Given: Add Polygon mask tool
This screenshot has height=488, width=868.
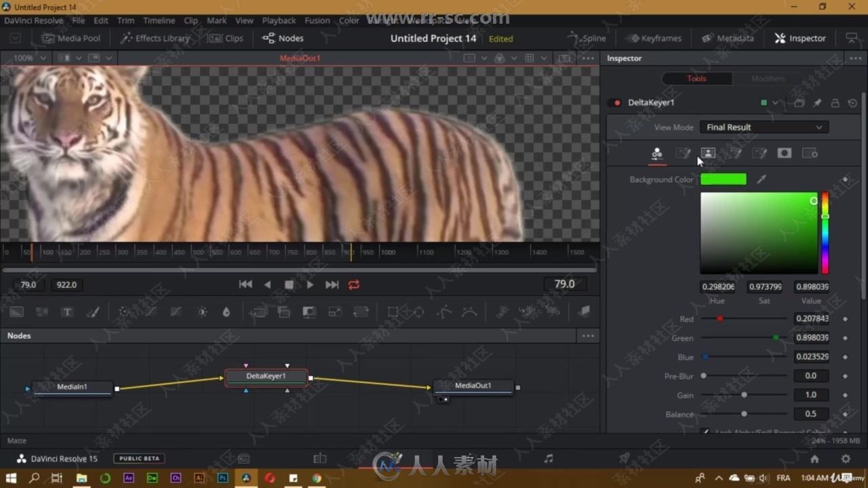Looking at the screenshot, I should 444,312.
